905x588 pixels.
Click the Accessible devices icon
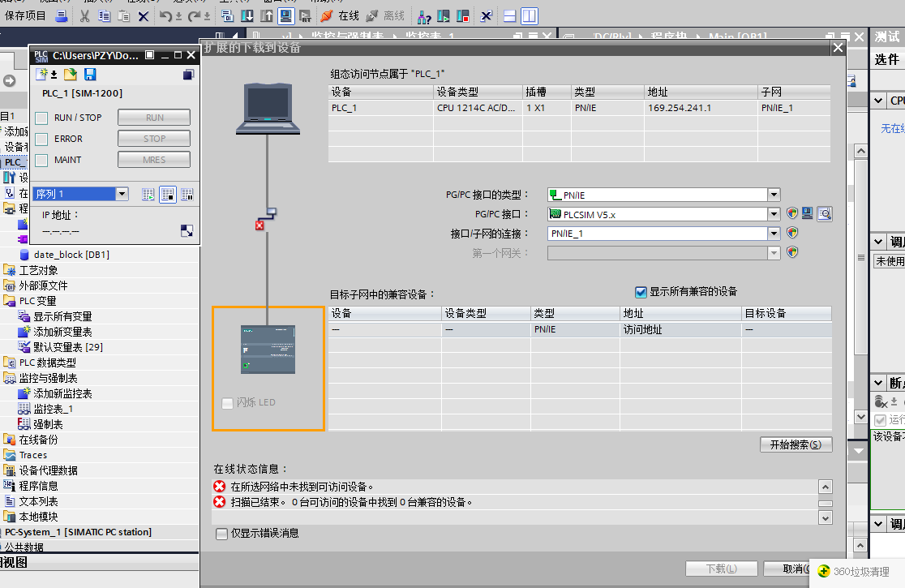click(x=424, y=16)
